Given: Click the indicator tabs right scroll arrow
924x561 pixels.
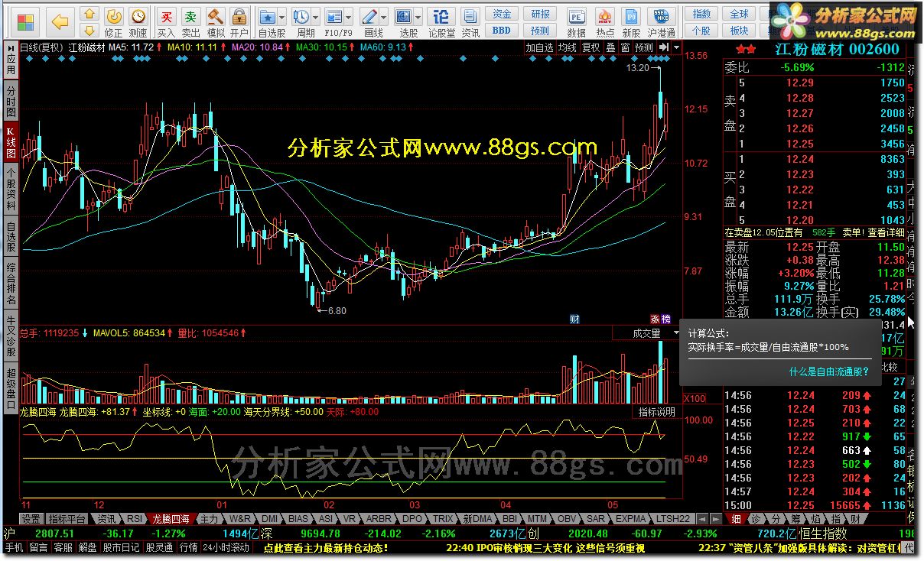Looking at the screenshot, I should click(714, 518).
